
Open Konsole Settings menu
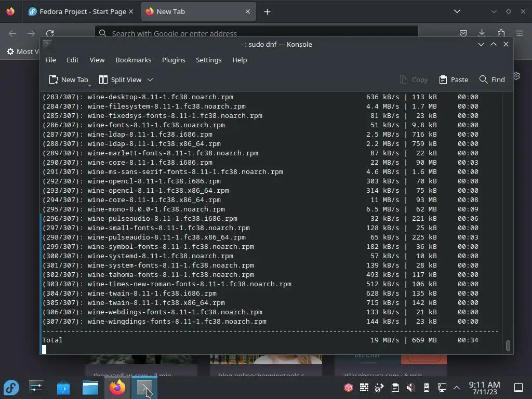pyautogui.click(x=209, y=60)
